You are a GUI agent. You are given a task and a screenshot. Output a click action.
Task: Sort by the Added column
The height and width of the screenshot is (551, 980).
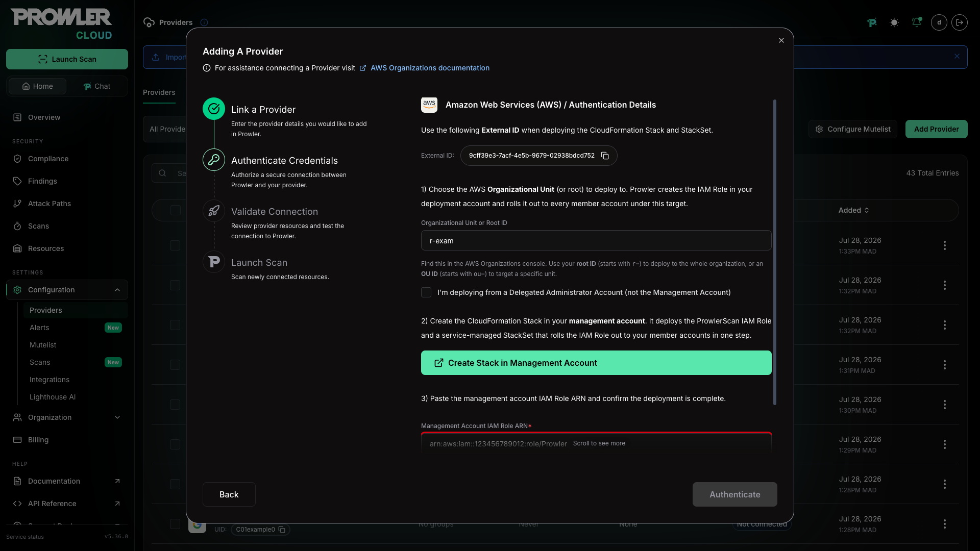854,210
